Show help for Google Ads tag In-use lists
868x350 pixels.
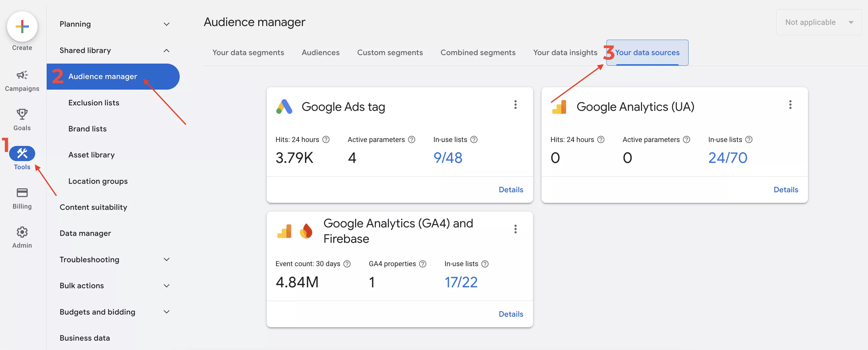tap(474, 139)
